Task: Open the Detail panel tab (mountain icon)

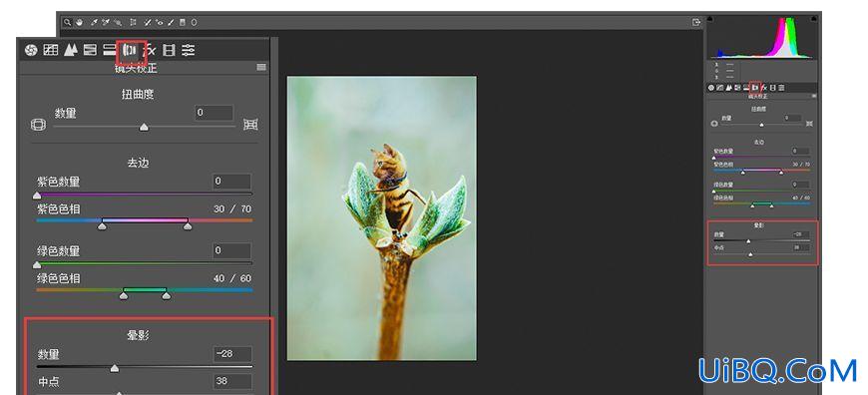Action: [70, 50]
